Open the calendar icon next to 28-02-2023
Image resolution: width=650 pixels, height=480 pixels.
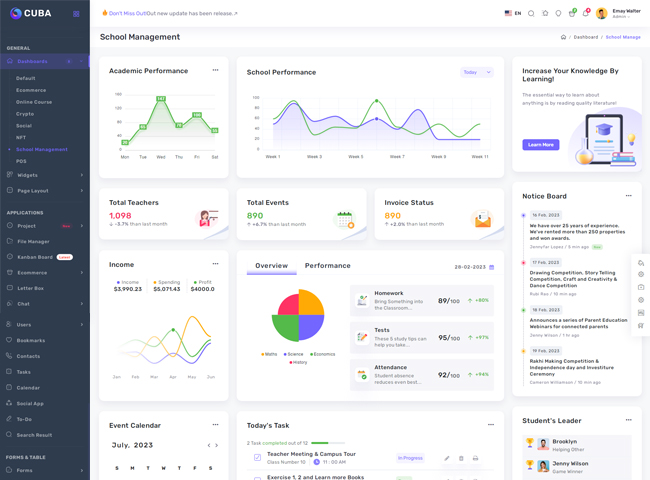[x=492, y=267]
